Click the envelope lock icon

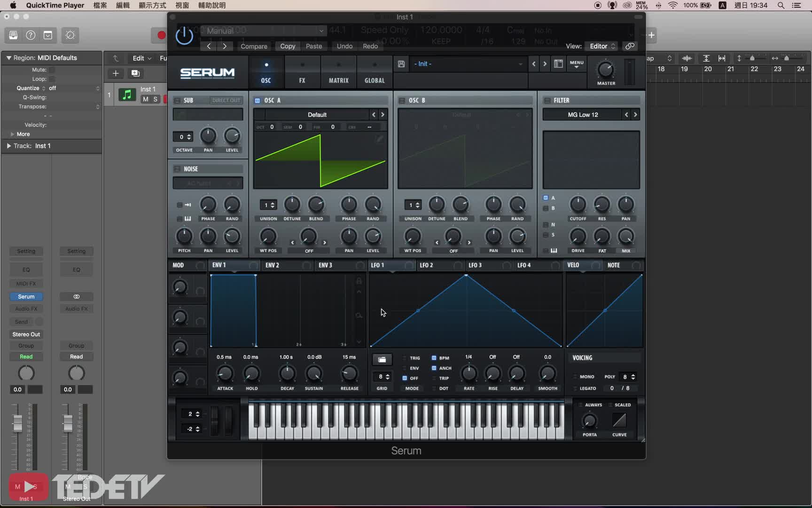pos(359,281)
